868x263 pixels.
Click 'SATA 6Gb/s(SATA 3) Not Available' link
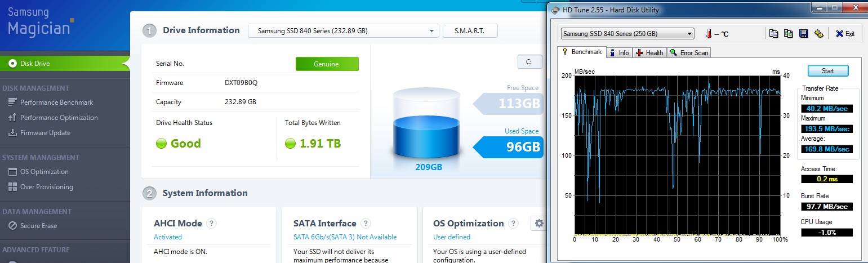(345, 237)
